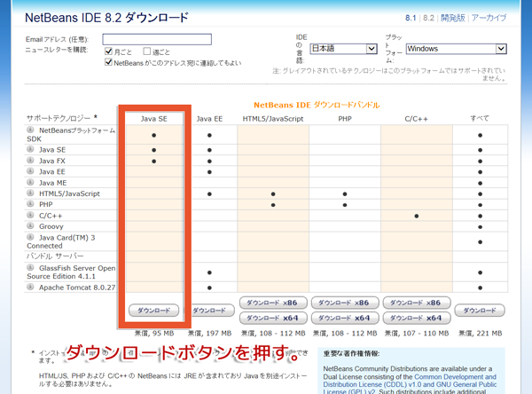The height and width of the screenshot is (394, 532).
Task: Click the Java SE column header
Action: tap(153, 119)
